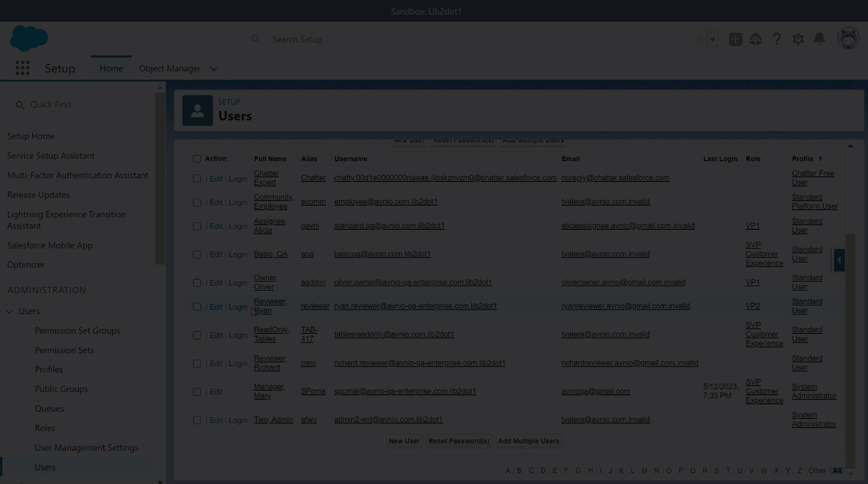This screenshot has height=484, width=868.
Task: Filter users by Other
Action: pyautogui.click(x=817, y=471)
